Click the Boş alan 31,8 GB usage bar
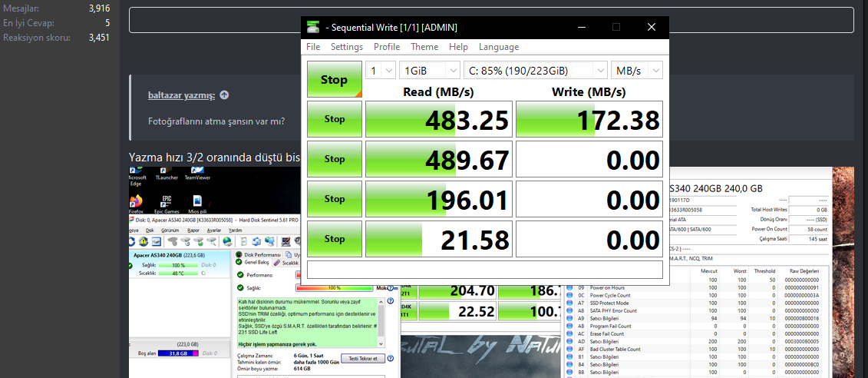The image size is (868, 378). click(178, 353)
